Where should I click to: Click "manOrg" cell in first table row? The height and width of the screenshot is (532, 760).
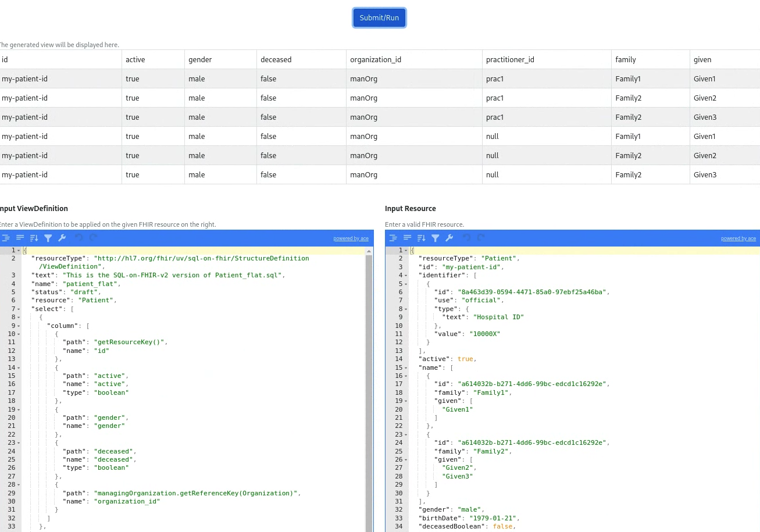click(414, 78)
